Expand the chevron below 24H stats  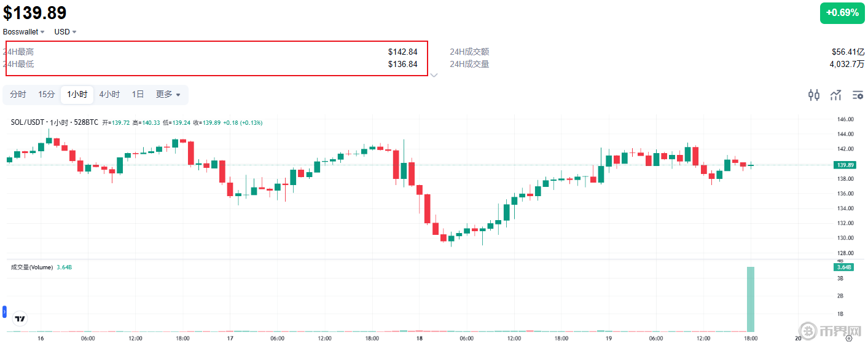click(434, 76)
